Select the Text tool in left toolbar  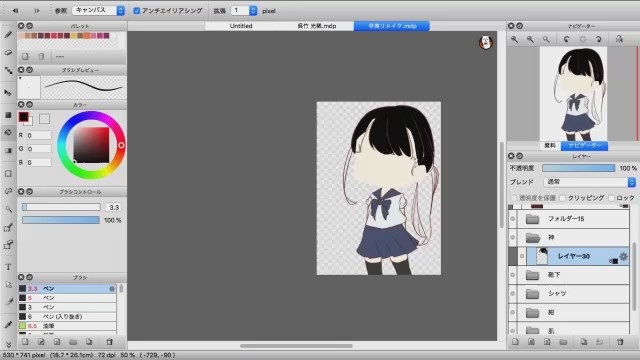[8, 267]
